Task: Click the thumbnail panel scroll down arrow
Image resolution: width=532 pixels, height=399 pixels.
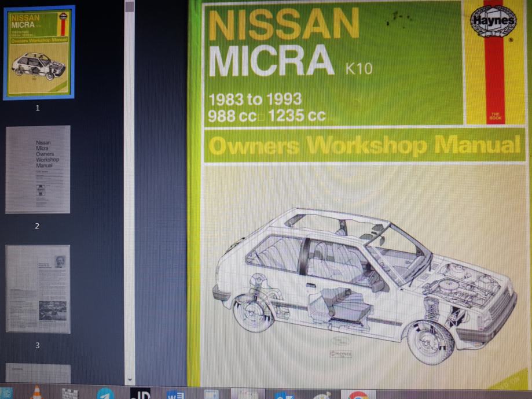Action: [129, 380]
